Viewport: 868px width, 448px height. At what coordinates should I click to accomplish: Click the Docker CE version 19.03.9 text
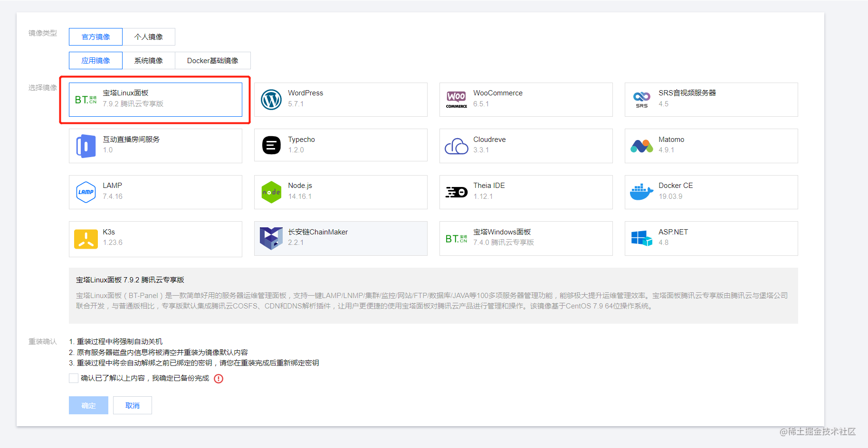coord(670,196)
